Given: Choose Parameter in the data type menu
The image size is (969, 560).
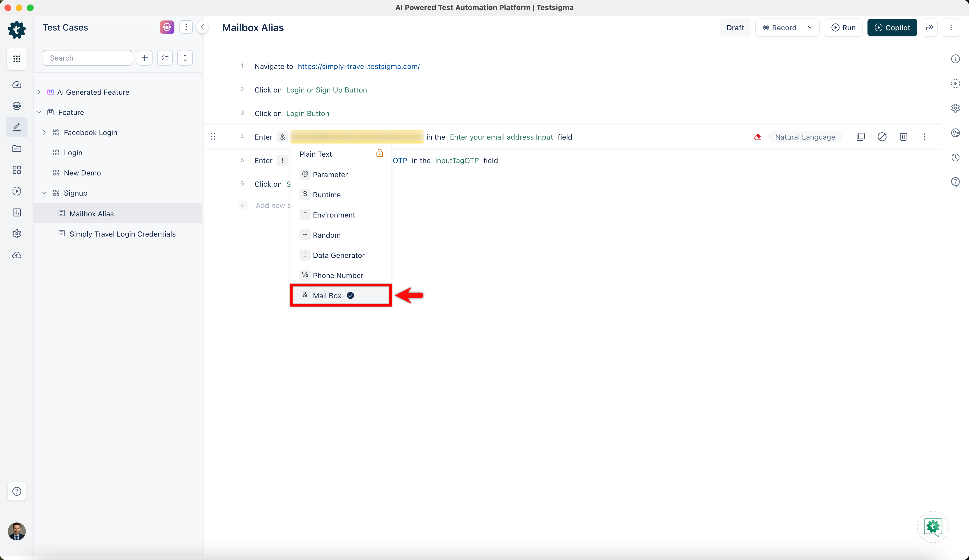Looking at the screenshot, I should point(341,174).
